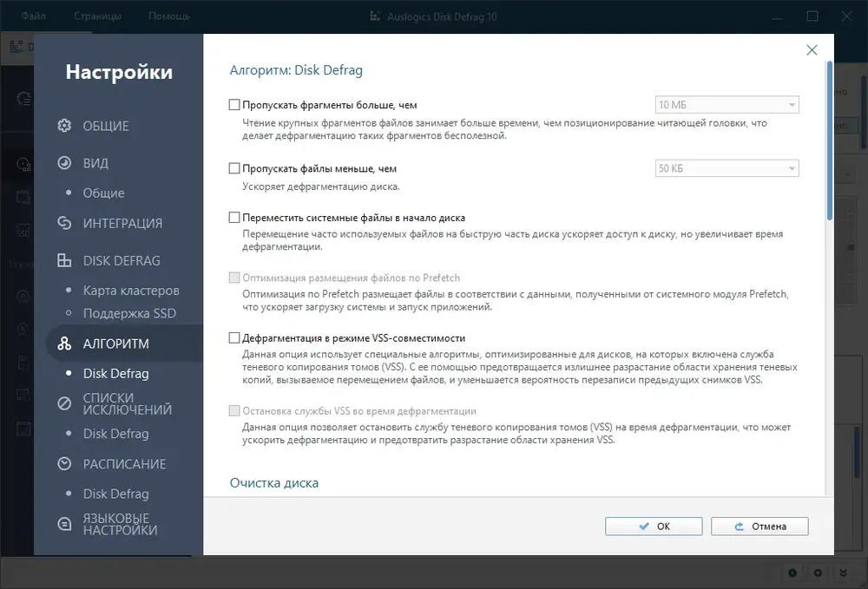Enable Пропускать файлы меньше, чем checkbox
The width and height of the screenshot is (868, 589).
(x=234, y=168)
